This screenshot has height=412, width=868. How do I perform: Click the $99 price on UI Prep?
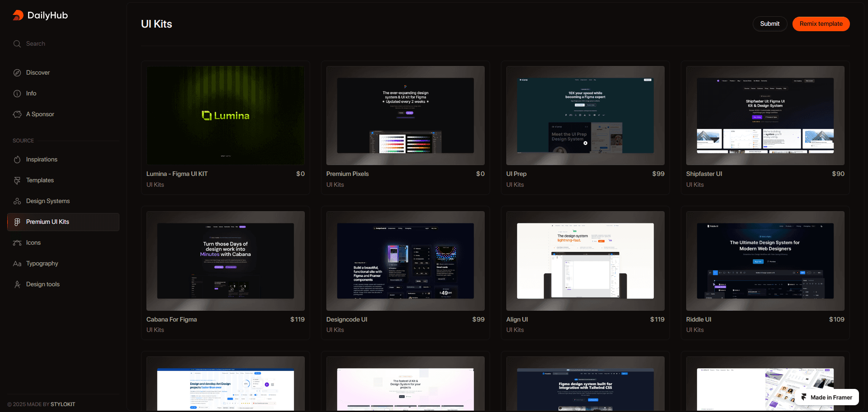(x=658, y=174)
